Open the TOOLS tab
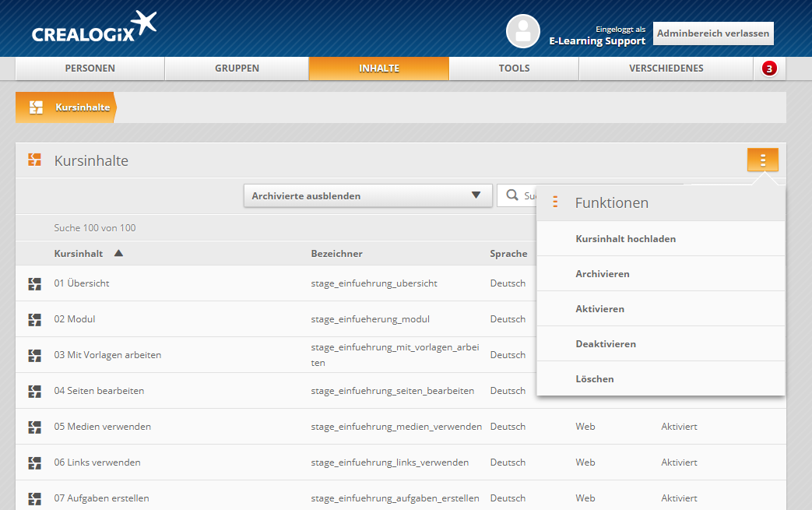812x510 pixels. pos(514,69)
